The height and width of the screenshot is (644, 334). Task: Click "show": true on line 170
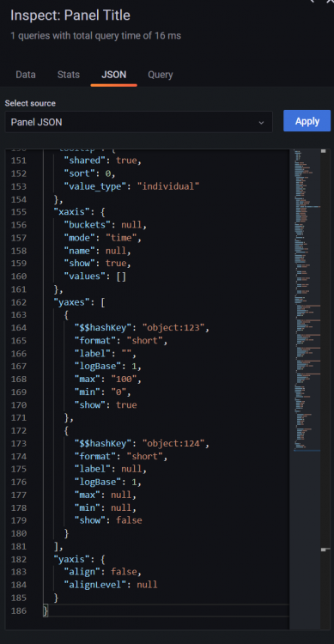(106, 405)
